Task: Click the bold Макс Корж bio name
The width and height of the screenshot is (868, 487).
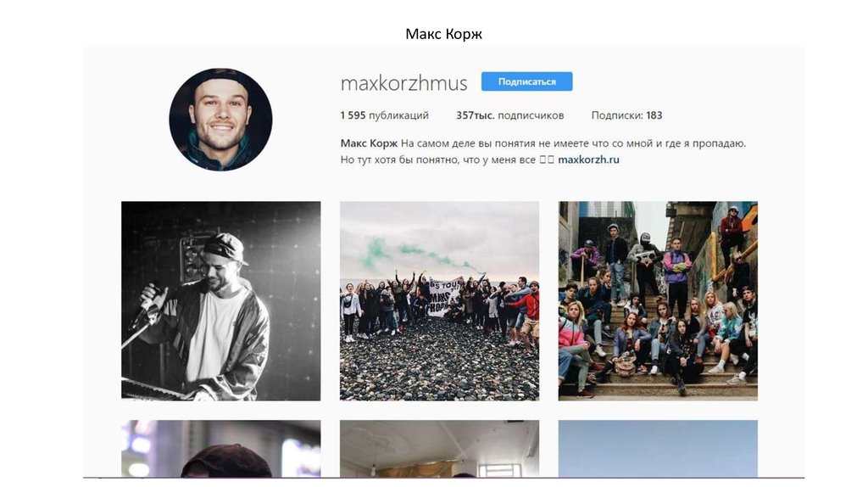Action: (369, 143)
